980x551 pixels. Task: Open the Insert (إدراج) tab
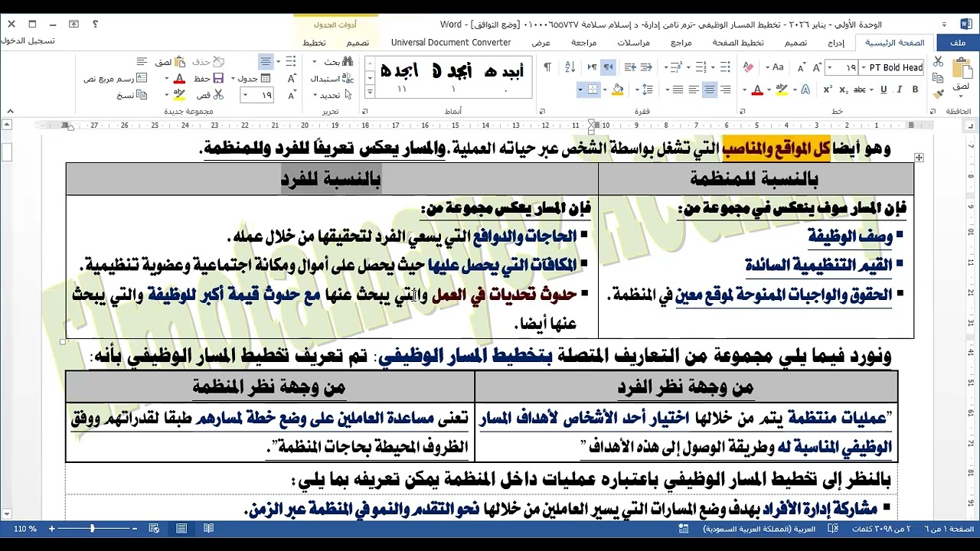click(836, 43)
